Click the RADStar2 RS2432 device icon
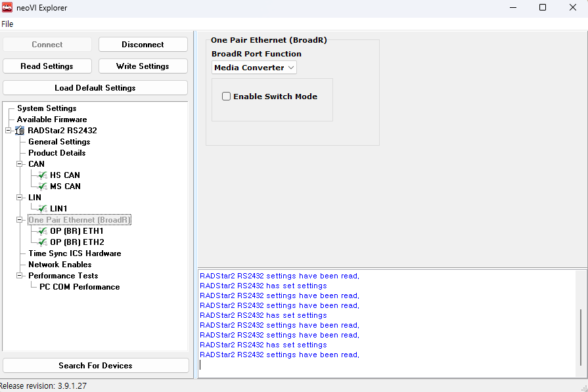This screenshot has height=392, width=588. click(x=20, y=131)
